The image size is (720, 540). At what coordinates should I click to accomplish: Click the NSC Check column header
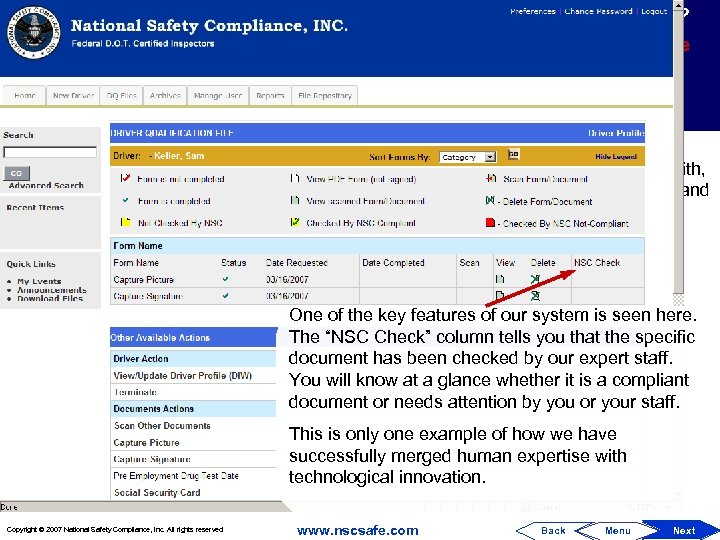pos(596,263)
